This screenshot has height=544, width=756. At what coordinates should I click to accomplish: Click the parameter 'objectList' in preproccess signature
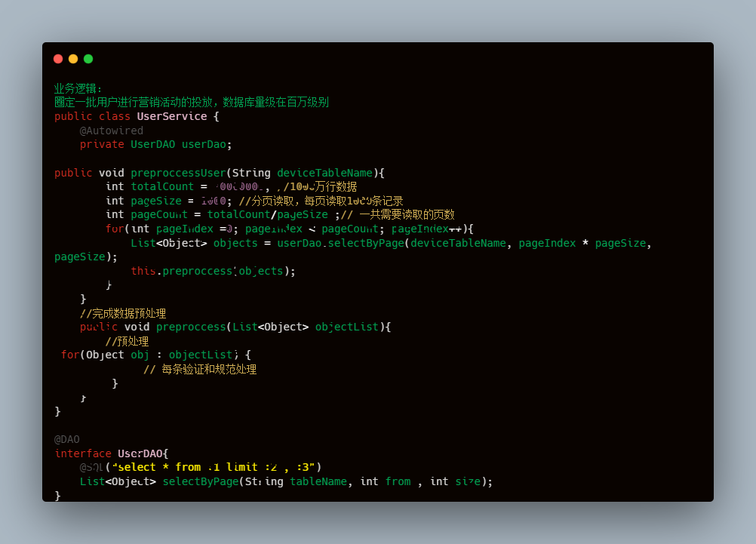[x=347, y=327]
